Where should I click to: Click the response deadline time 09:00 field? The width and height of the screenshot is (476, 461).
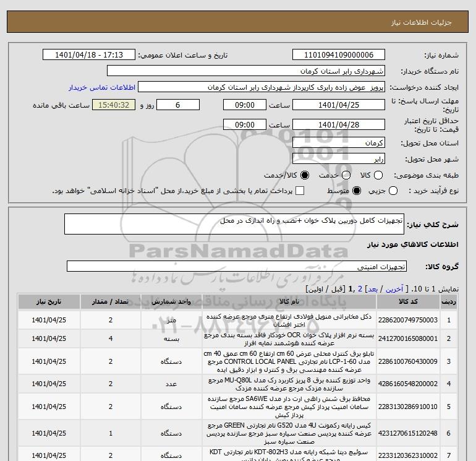245,105
